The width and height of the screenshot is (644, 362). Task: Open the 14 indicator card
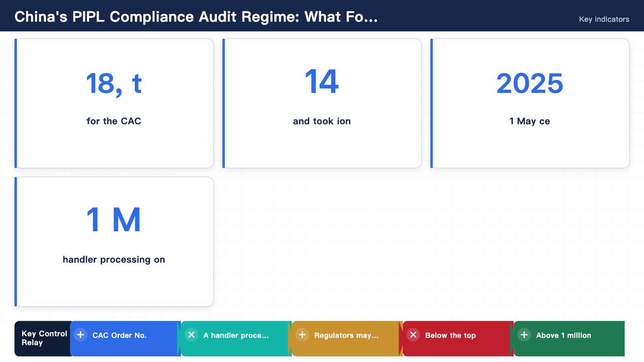[322, 103]
